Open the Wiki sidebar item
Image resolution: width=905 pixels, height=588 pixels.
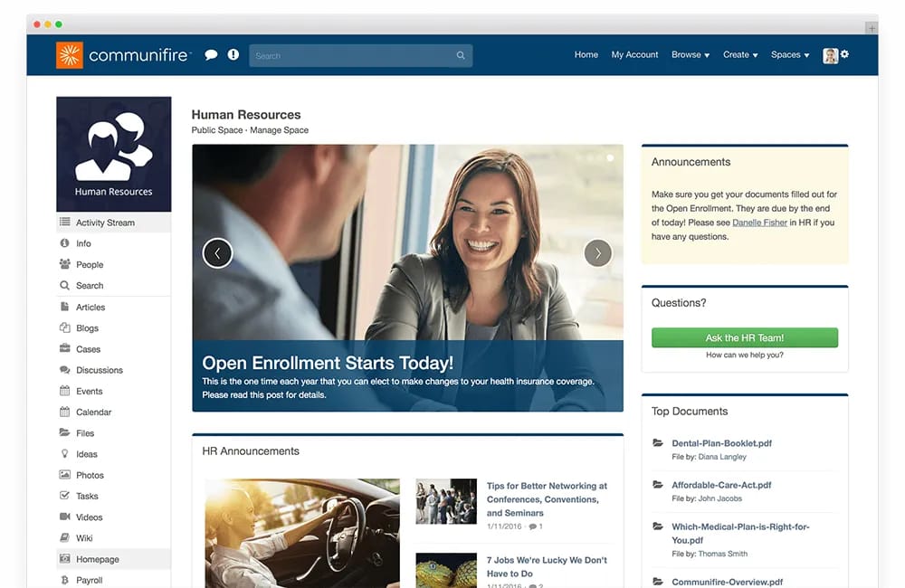(x=114, y=538)
